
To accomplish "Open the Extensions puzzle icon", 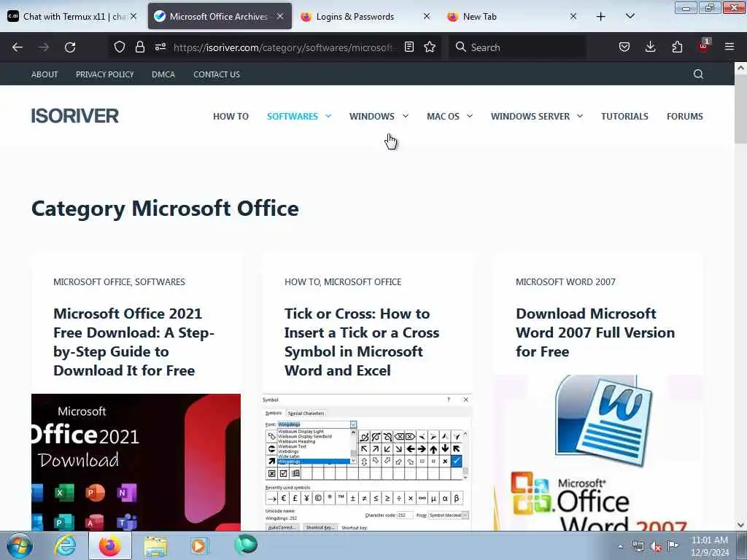I will (x=677, y=47).
